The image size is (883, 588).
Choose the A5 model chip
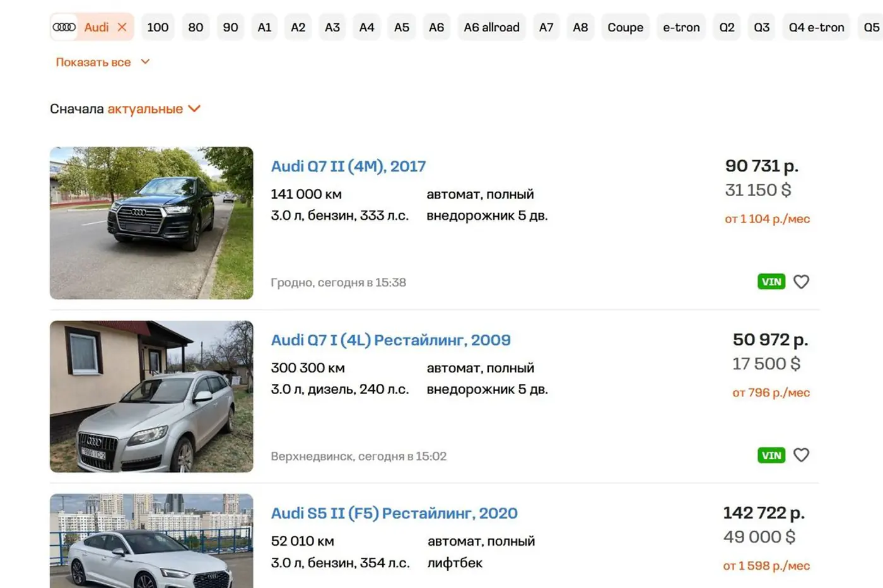[402, 27]
